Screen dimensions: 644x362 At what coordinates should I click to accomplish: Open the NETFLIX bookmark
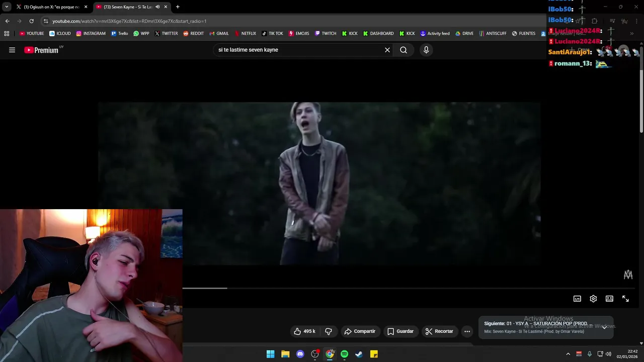[245, 34]
